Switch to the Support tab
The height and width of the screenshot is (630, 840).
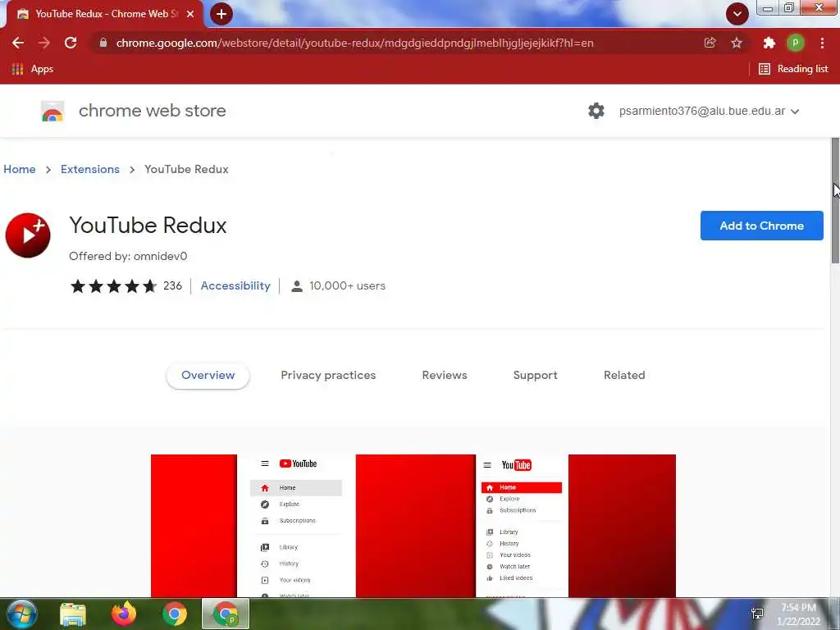pyautogui.click(x=535, y=376)
